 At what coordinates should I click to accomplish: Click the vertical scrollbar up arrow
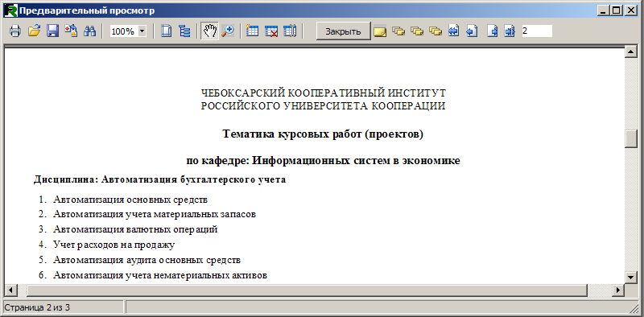tap(630, 52)
